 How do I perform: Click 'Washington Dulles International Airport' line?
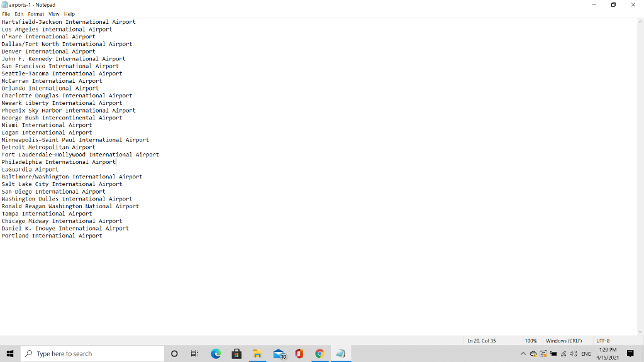click(x=67, y=199)
